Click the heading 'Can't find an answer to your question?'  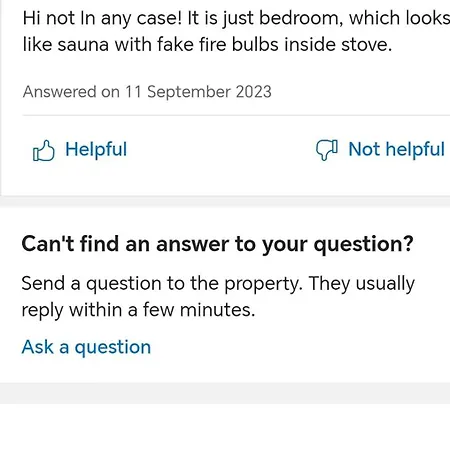[217, 244]
